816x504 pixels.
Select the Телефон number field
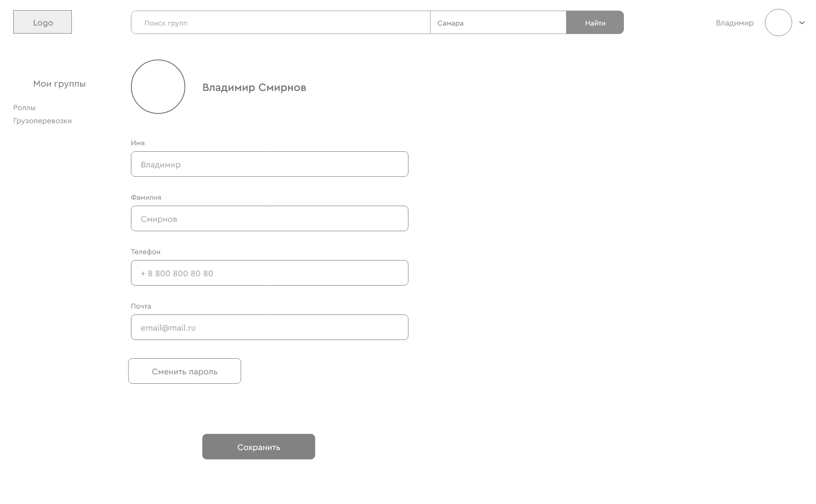269,273
